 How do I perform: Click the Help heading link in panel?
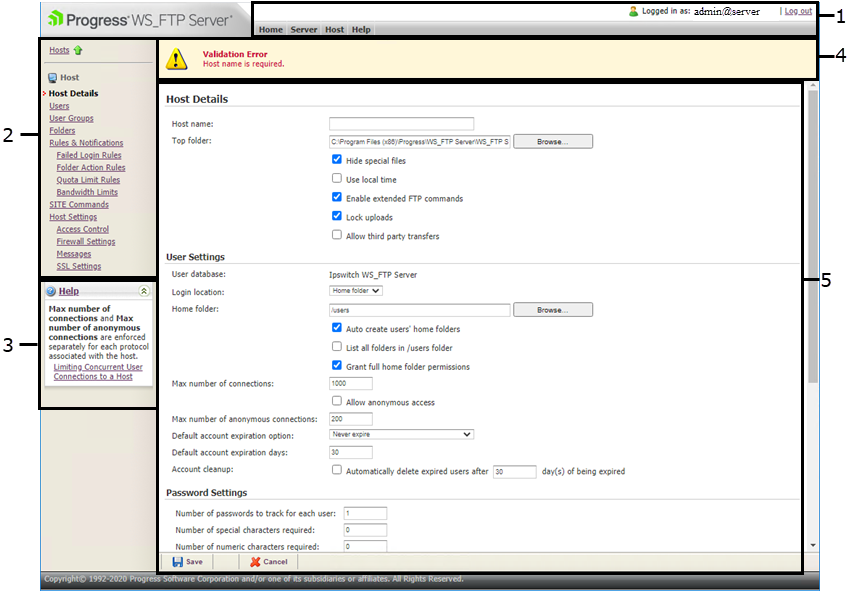tap(69, 291)
